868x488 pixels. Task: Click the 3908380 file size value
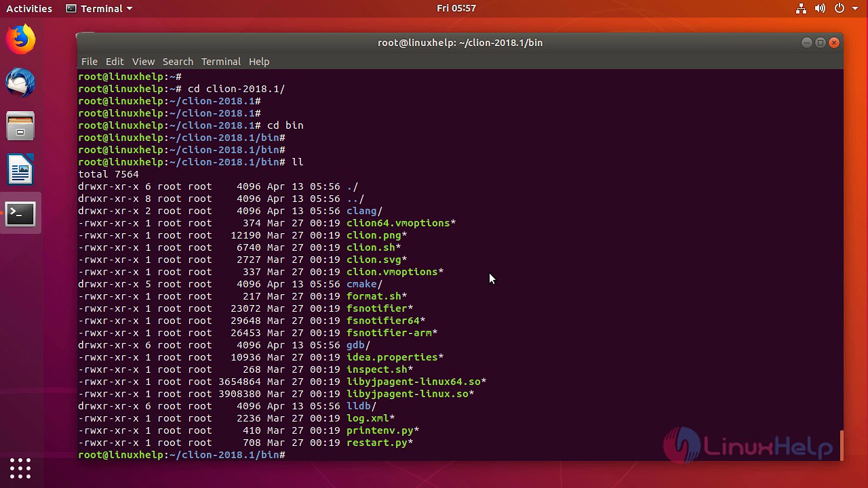click(x=239, y=394)
